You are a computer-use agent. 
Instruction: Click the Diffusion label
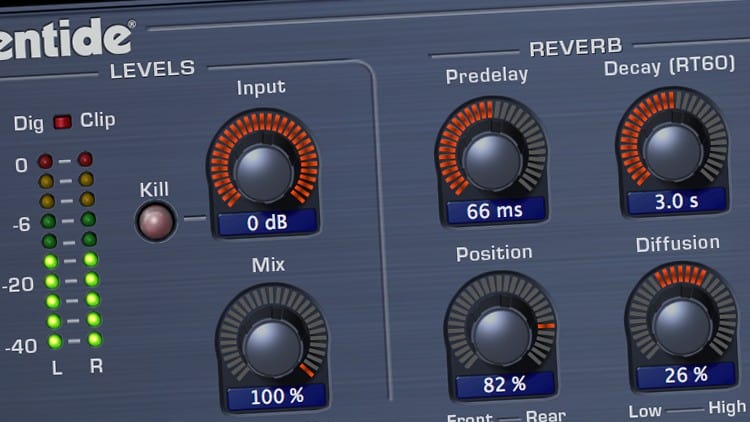[677, 244]
